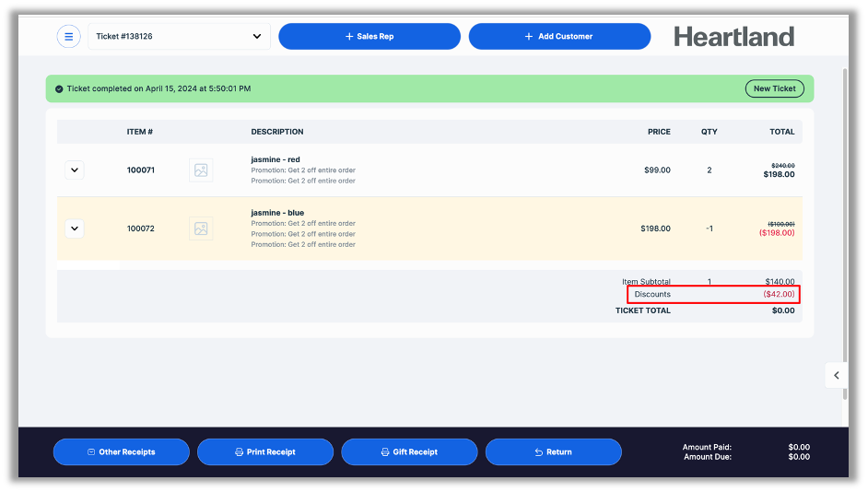Click the Gift Receipt button
Viewport: 868px width, 492px height.
pyautogui.click(x=409, y=452)
